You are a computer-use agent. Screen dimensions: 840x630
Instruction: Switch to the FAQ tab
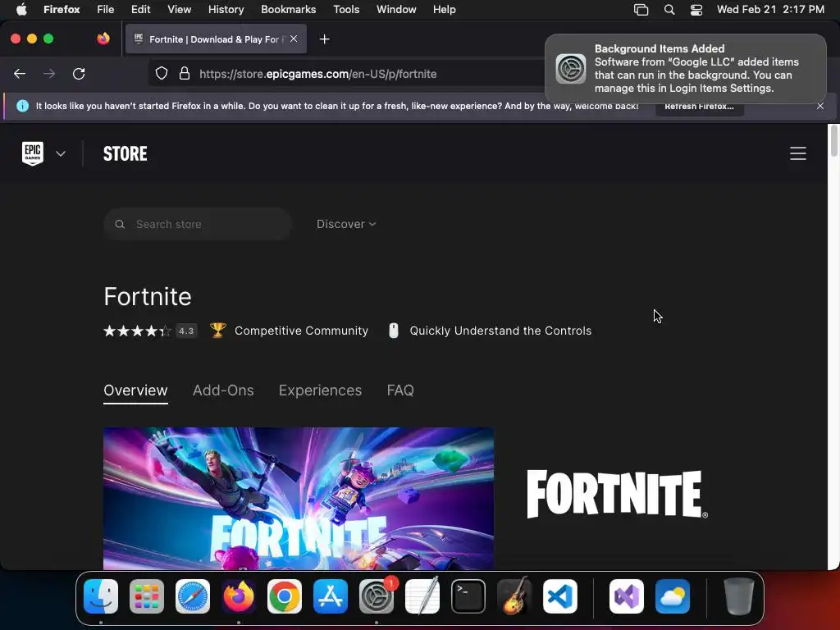tap(400, 390)
